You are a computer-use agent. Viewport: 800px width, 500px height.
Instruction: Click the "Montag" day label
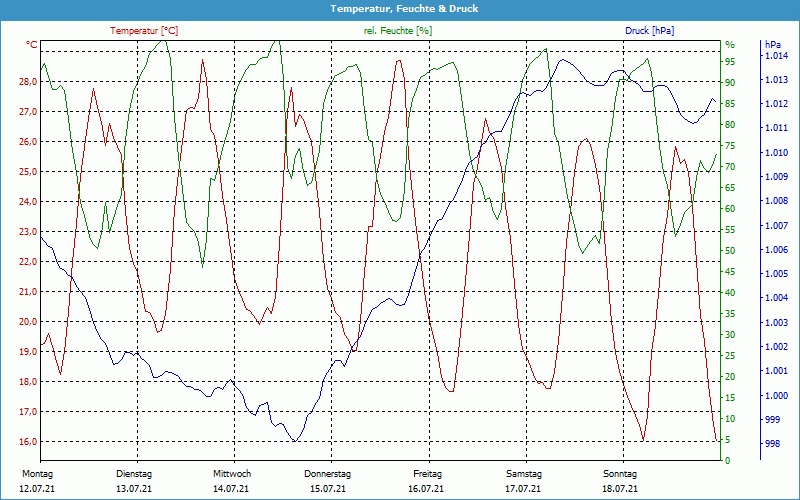37,474
